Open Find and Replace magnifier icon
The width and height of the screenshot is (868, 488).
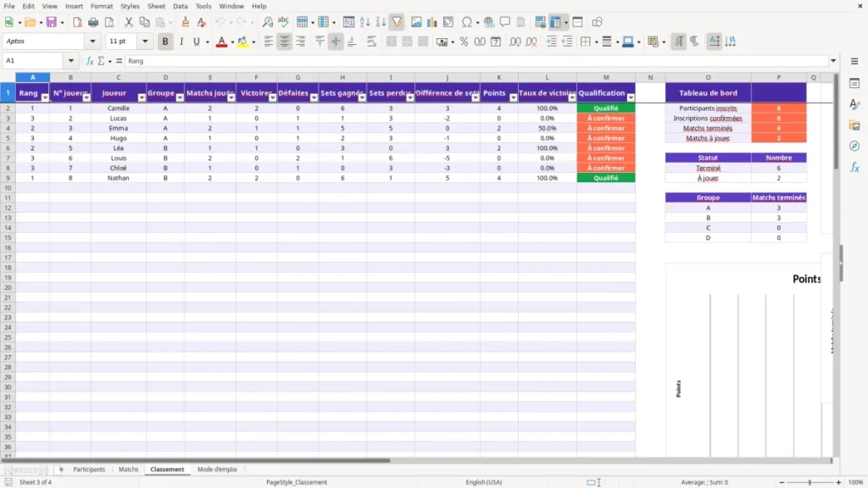[x=267, y=22]
